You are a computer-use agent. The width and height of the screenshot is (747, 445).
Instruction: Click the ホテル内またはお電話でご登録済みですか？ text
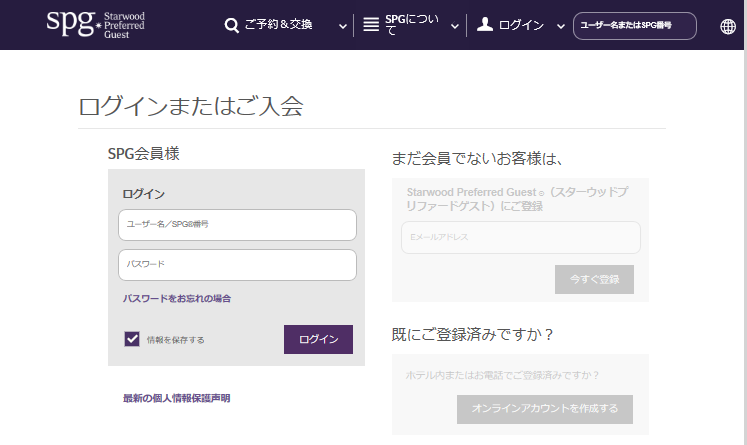click(503, 375)
